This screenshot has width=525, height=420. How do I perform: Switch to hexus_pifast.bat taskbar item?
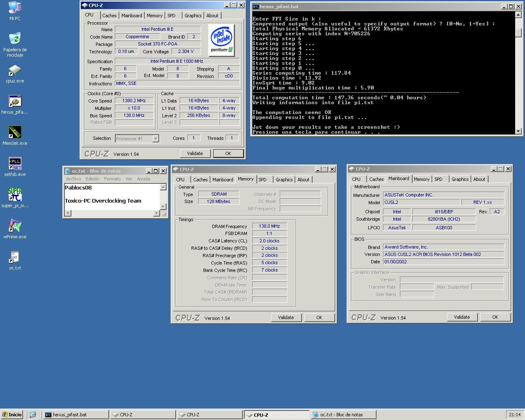pos(76,415)
